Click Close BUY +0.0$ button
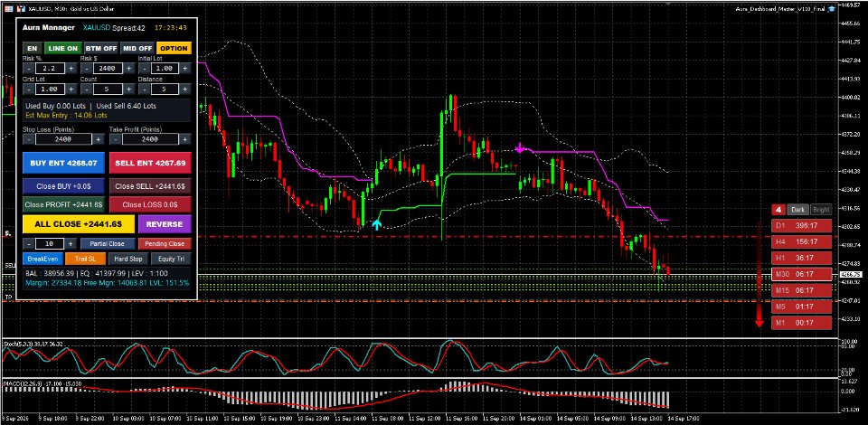Image resolution: width=868 pixels, height=425 pixels. click(x=63, y=186)
